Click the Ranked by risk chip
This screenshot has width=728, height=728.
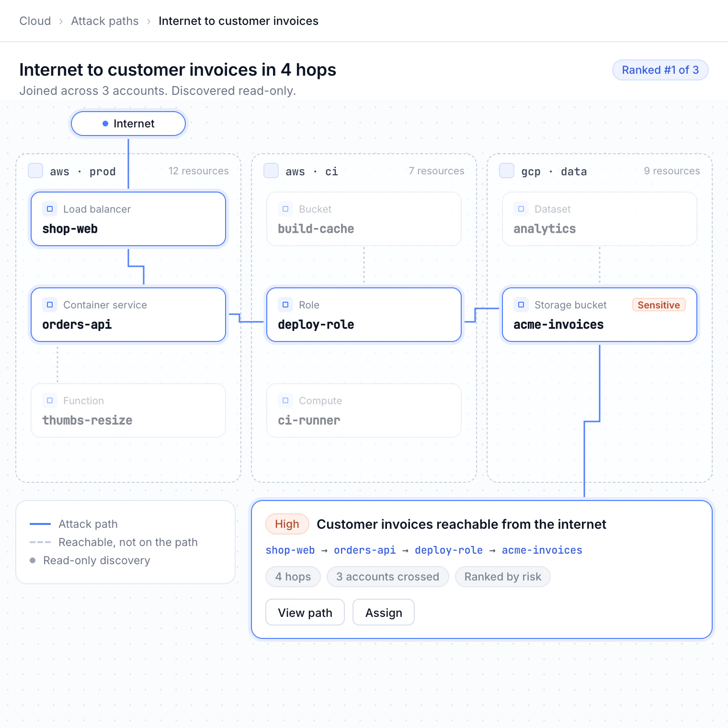pos(503,577)
